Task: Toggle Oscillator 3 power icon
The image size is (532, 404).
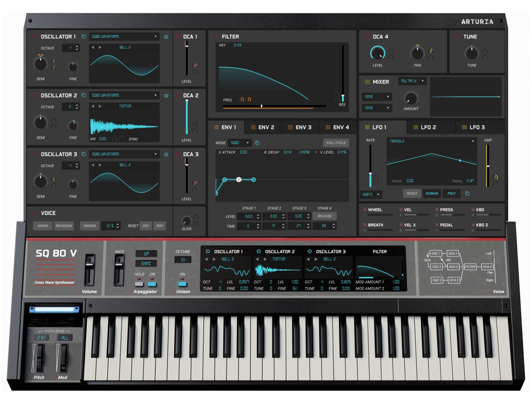Action: click(x=166, y=154)
